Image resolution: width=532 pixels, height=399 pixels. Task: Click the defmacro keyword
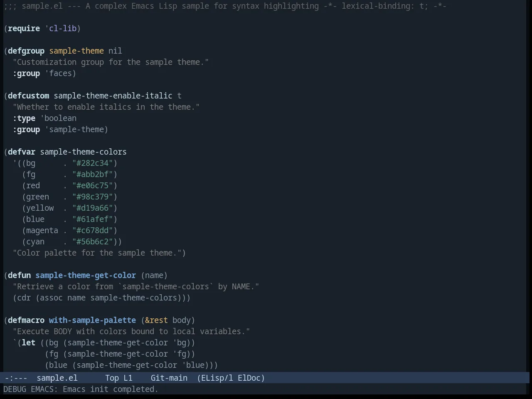click(26, 320)
